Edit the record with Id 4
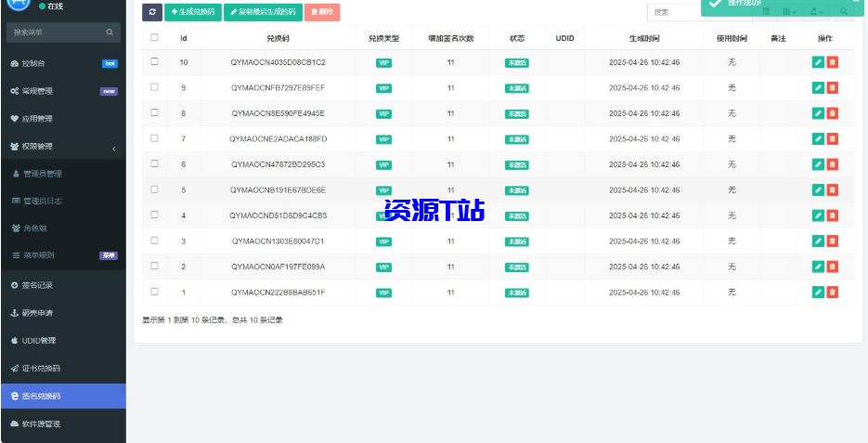The width and height of the screenshot is (868, 443). (x=818, y=215)
